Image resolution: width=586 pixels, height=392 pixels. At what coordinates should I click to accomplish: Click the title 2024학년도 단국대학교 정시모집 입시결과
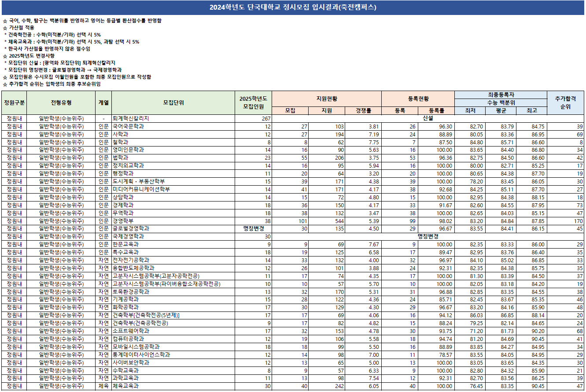pos(293,7)
